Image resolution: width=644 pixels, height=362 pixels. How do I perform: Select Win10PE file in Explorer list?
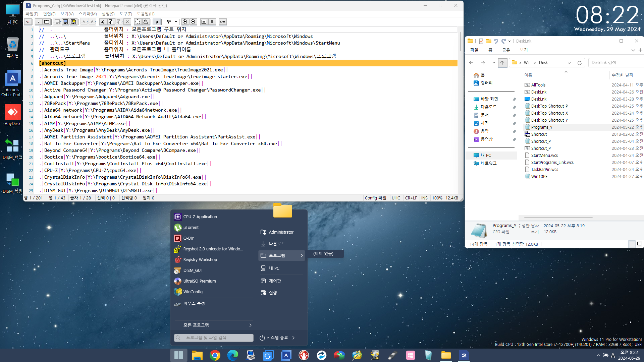point(539,177)
